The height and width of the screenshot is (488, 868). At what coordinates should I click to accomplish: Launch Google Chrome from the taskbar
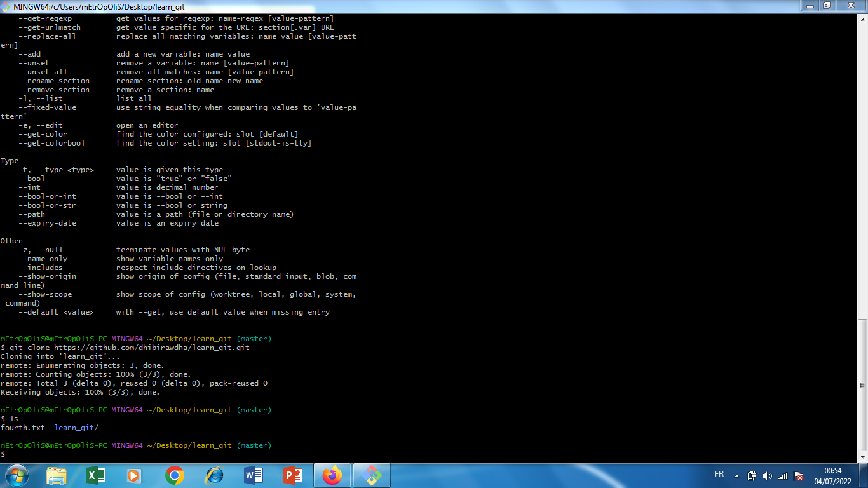coord(175,475)
